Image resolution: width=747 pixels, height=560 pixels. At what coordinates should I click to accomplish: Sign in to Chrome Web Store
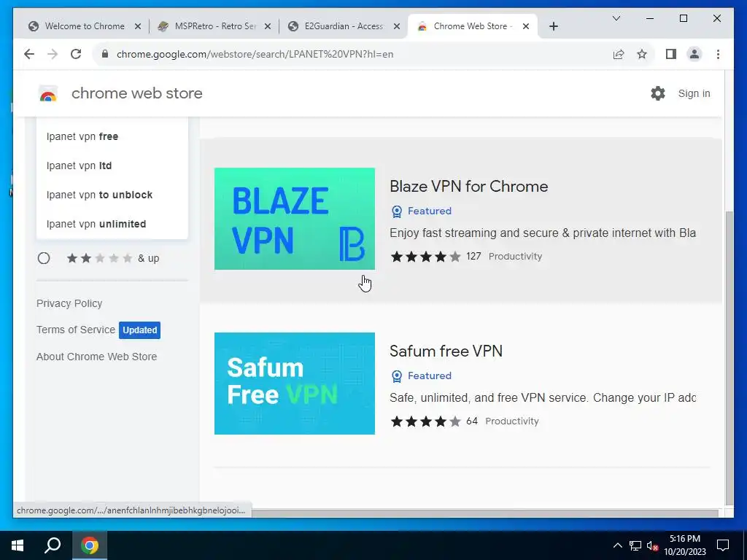(694, 93)
